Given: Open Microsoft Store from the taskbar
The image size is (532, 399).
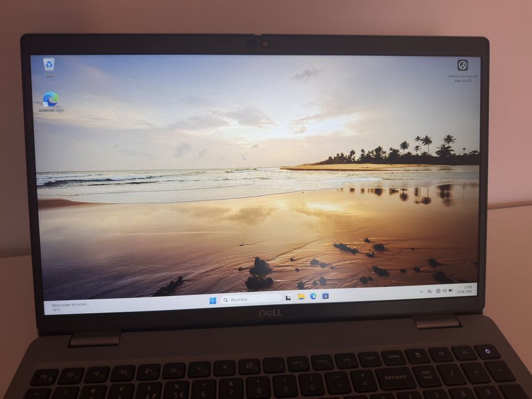Looking at the screenshot, I should click(326, 296).
